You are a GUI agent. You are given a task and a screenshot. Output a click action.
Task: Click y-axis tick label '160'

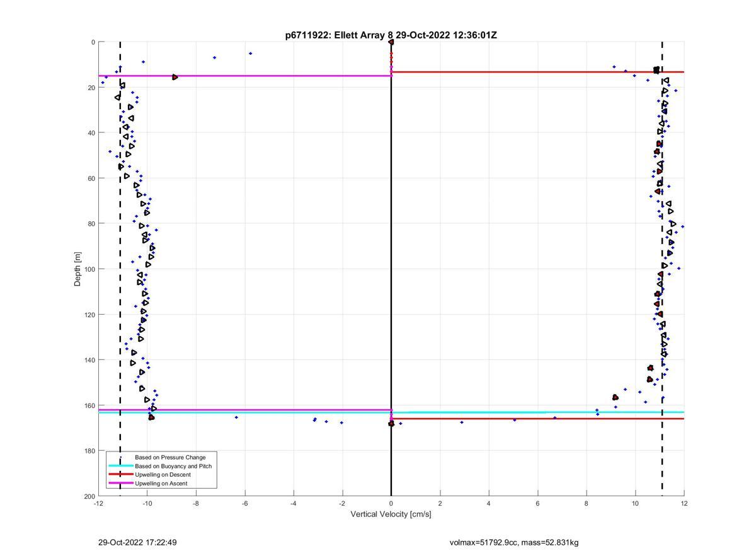point(89,405)
